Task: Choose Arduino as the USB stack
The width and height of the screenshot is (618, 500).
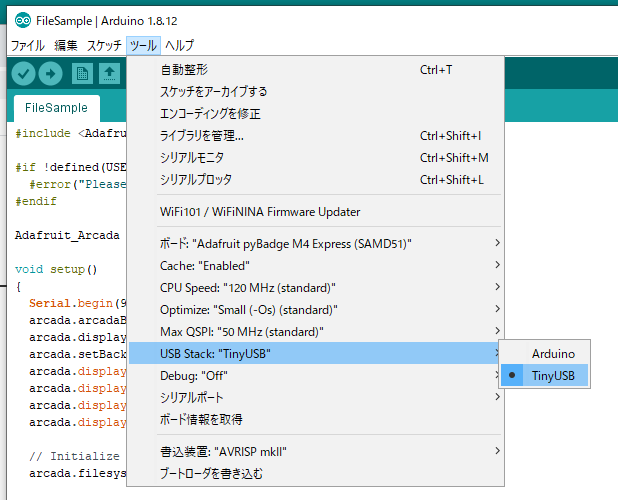Action: (x=552, y=353)
